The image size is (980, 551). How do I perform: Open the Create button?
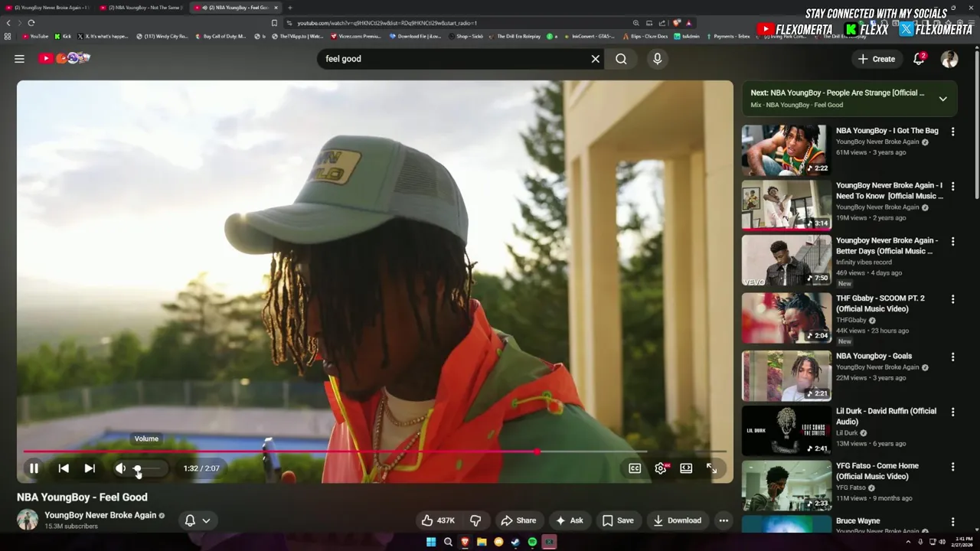point(877,59)
